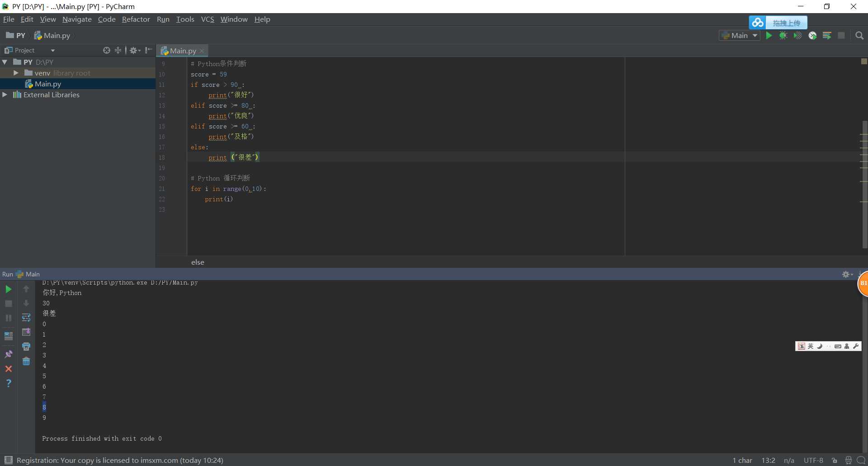The width and height of the screenshot is (868, 466).
Task: Open the Edit menu
Action: [x=27, y=19]
